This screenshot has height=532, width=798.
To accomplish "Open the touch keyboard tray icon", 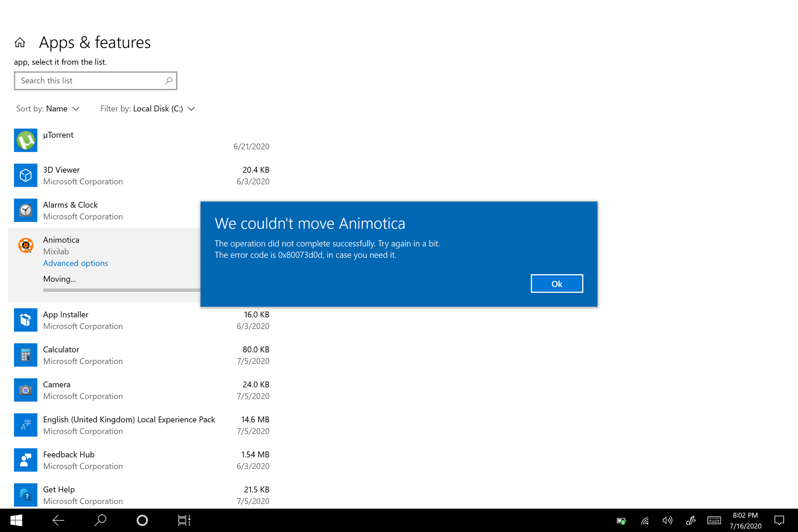I will point(714,520).
